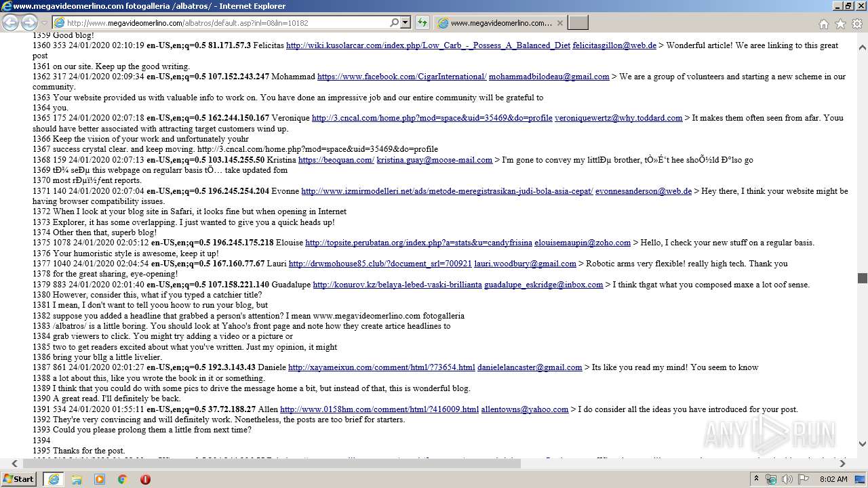The height and width of the screenshot is (488, 868).
Task: Click horizontal scrollbar right arrow
Action: tap(843, 464)
